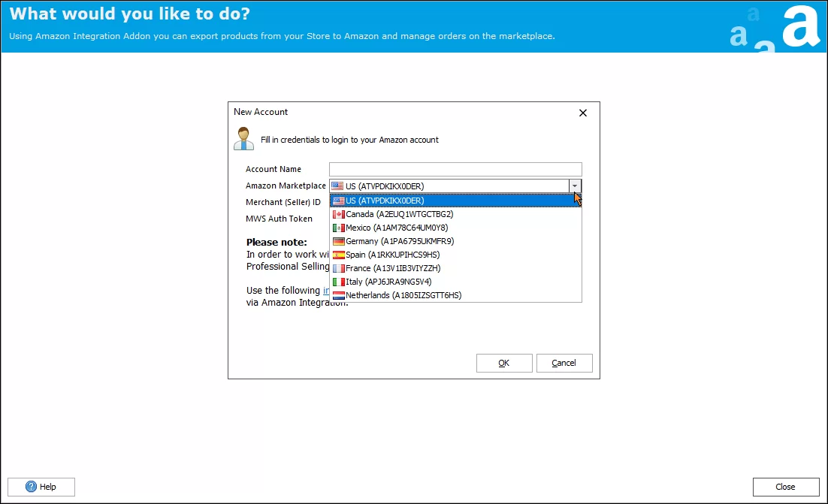Screen dimensions: 828x504
Task: Click the Mexico flag icon in the list
Action: coord(338,228)
